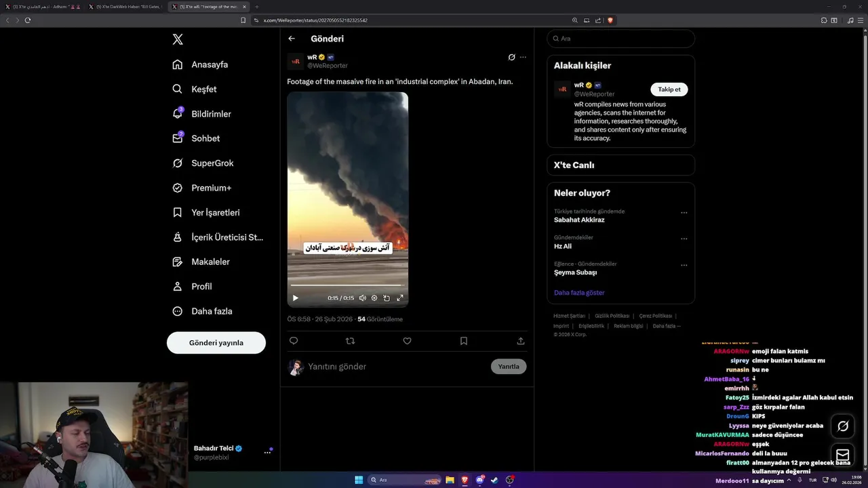This screenshot has width=868, height=488.
Task: Switch to first browser tab
Action: click(44, 7)
